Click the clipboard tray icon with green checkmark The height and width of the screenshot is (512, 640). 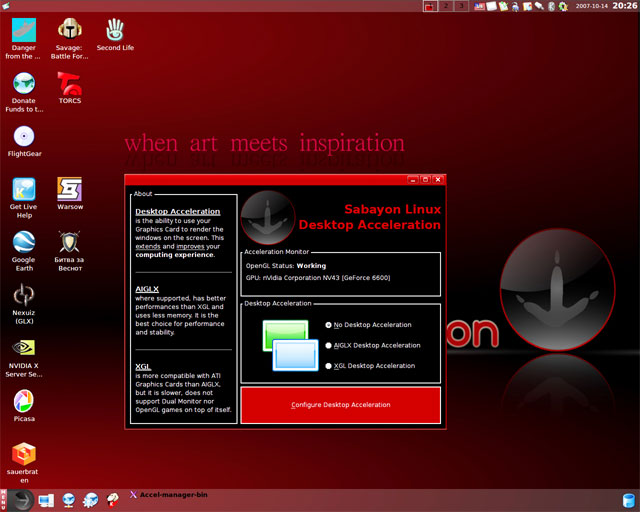[503, 6]
